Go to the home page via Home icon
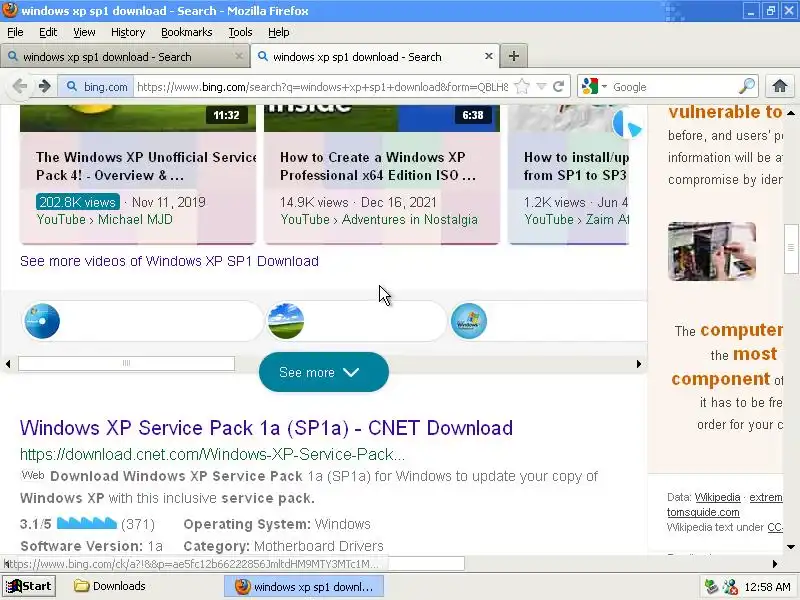This screenshot has height=600, width=800. click(780, 86)
